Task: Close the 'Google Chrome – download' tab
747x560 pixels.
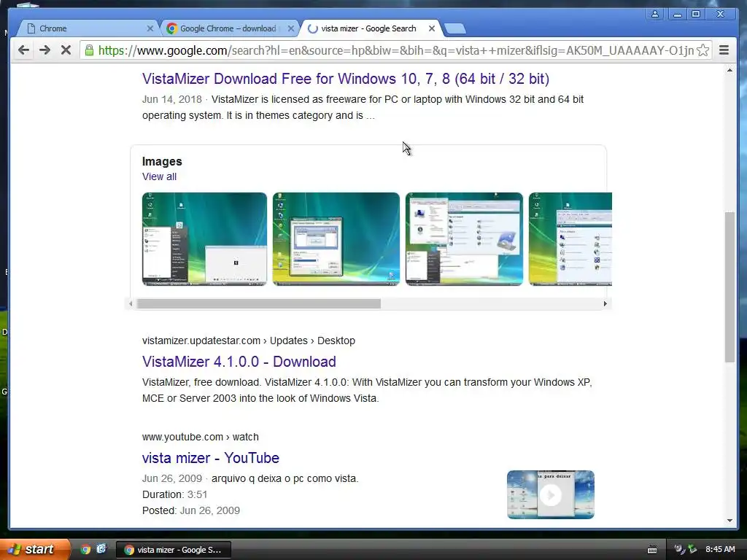Action: (x=290, y=28)
